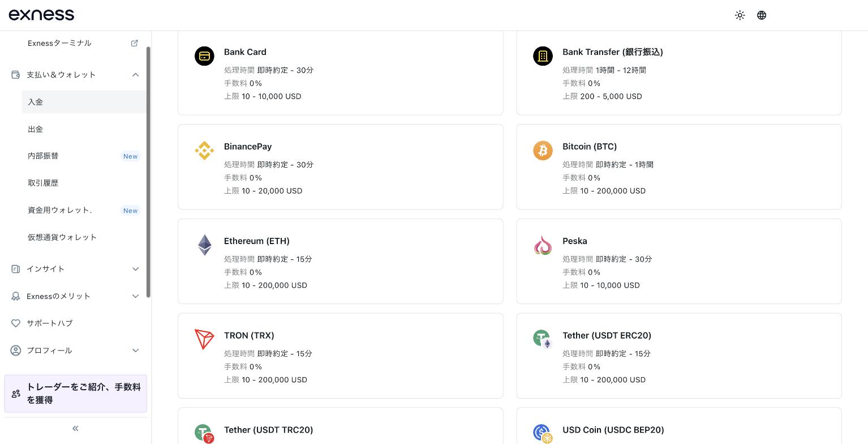
Task: Click the TRON red triangle icon
Action: pos(204,339)
